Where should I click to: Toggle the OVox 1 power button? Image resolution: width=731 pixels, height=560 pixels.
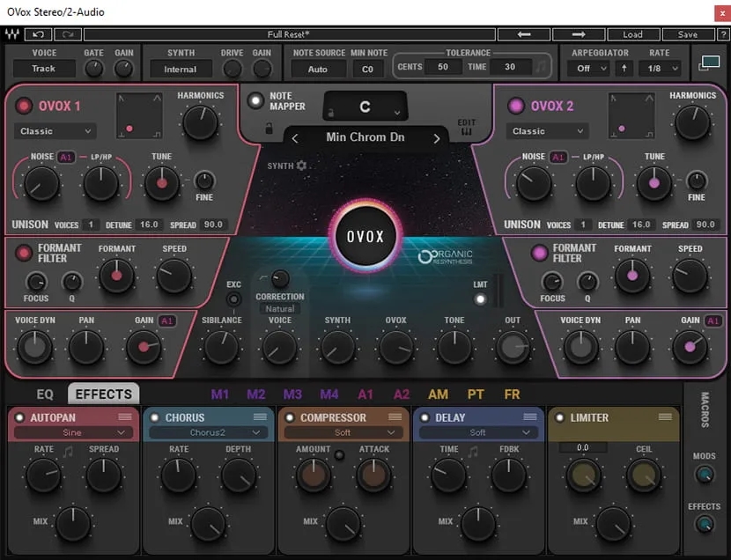[x=23, y=106]
